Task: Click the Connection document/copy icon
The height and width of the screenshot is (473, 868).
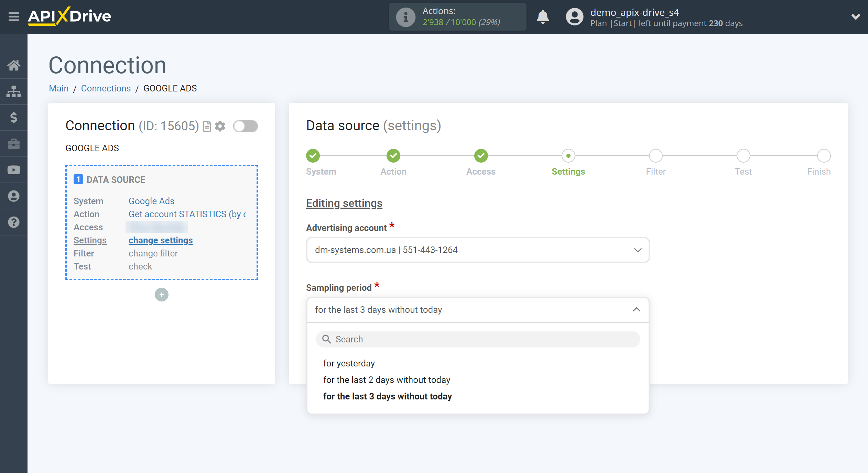Action: point(207,126)
